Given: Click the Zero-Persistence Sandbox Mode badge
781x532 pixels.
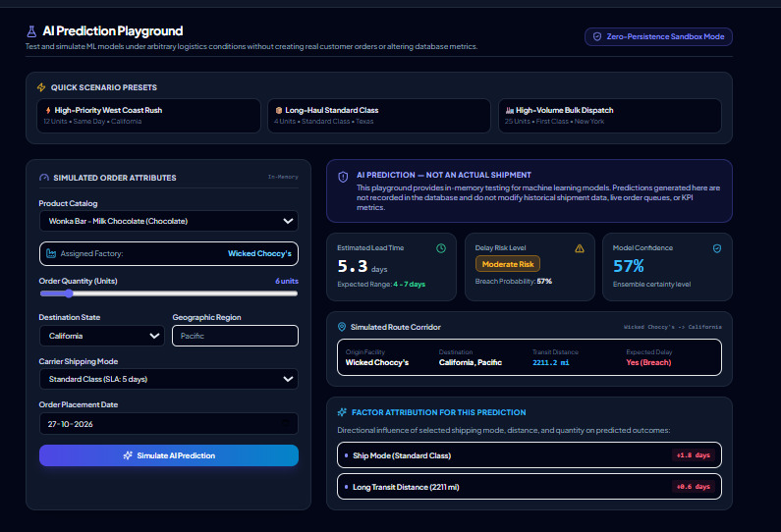Looking at the screenshot, I should click(658, 37).
